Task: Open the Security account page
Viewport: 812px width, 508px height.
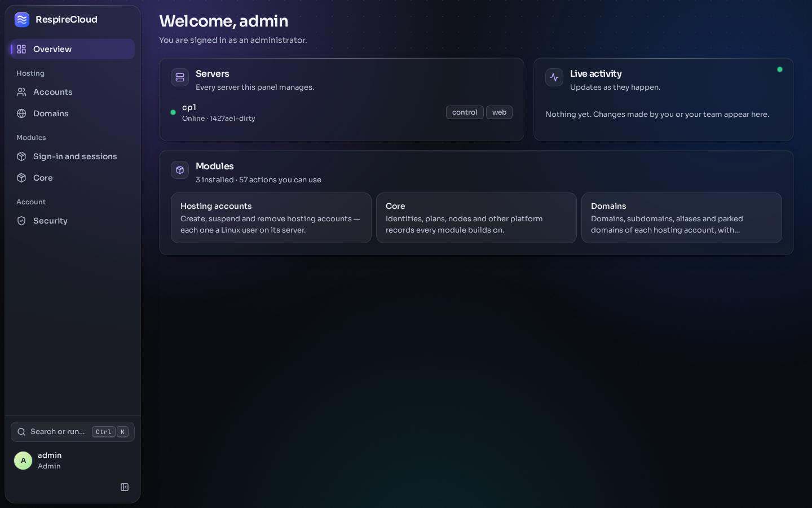Action: coord(73,221)
